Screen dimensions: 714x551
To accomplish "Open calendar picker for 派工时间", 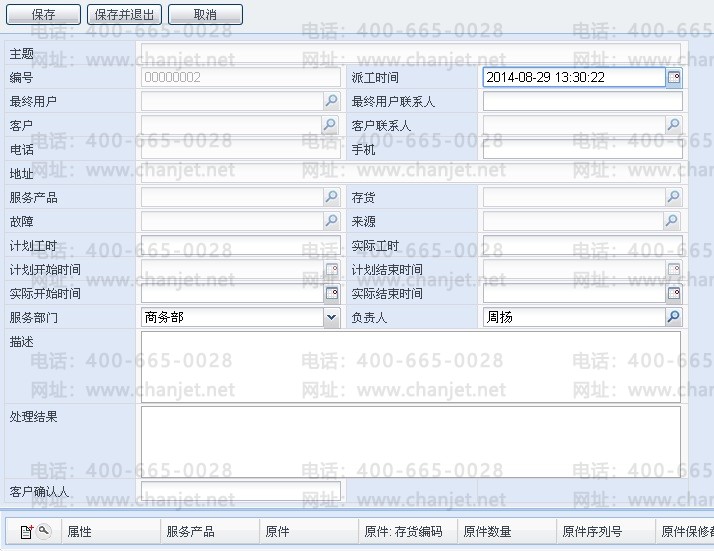I will 674,77.
